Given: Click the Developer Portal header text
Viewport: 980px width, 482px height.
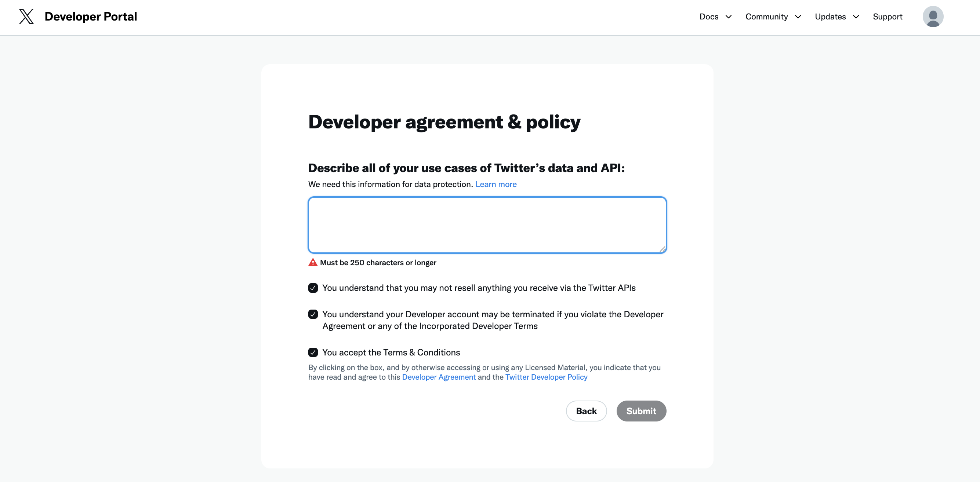Looking at the screenshot, I should pos(91,17).
